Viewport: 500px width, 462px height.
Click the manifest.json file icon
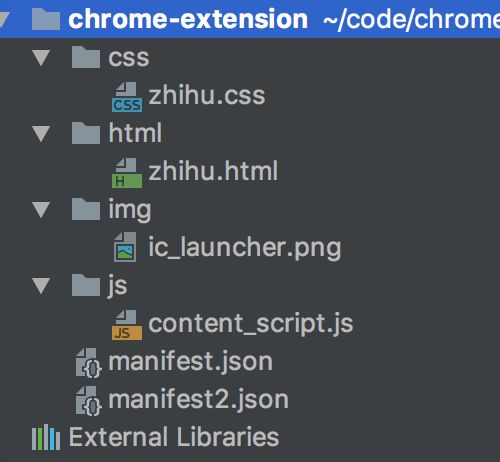click(x=89, y=363)
